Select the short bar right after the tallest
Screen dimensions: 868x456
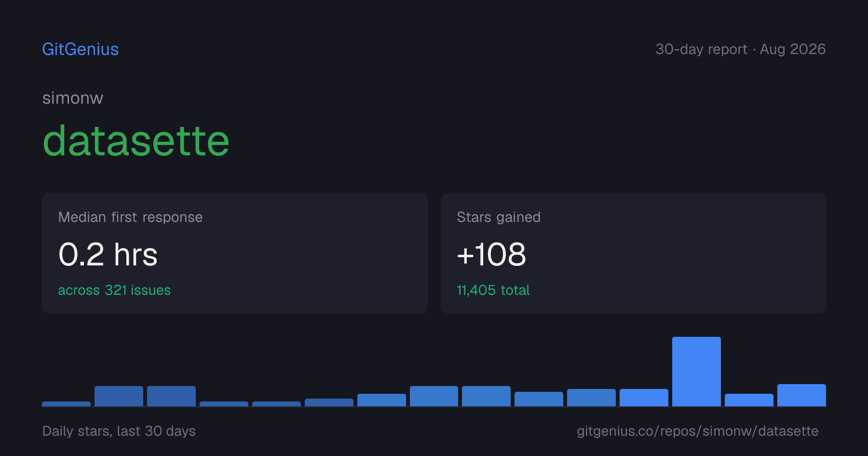tap(749, 400)
